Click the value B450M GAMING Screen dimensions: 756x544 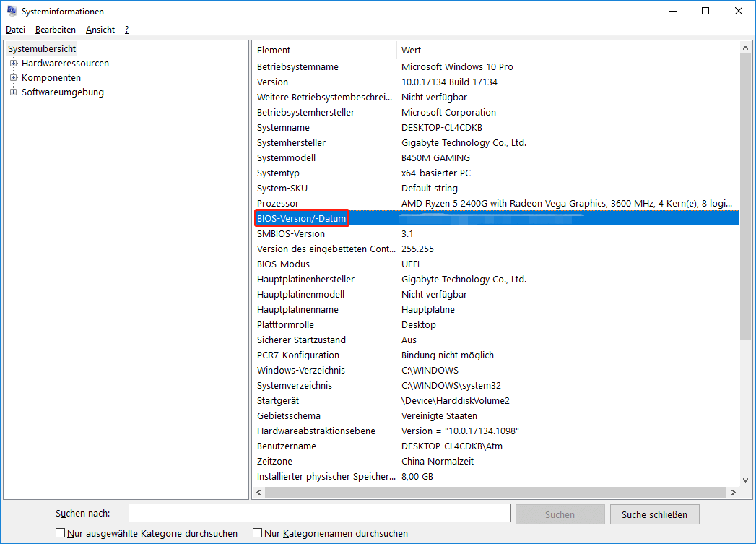click(435, 158)
